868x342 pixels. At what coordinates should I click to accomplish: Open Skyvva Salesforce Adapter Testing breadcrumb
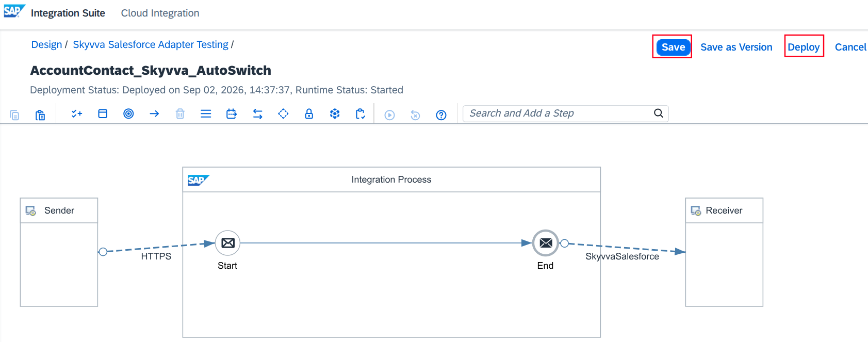[x=151, y=44]
